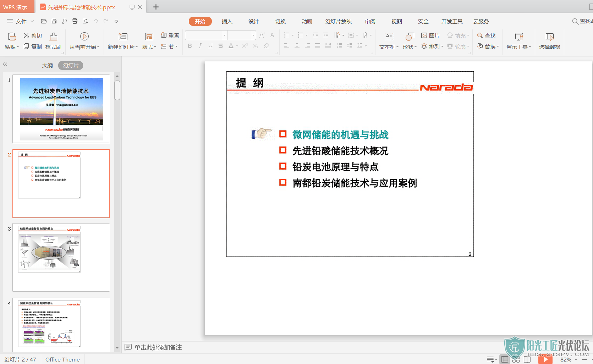Toggle distributed alignment
593x364 pixels.
click(328, 46)
